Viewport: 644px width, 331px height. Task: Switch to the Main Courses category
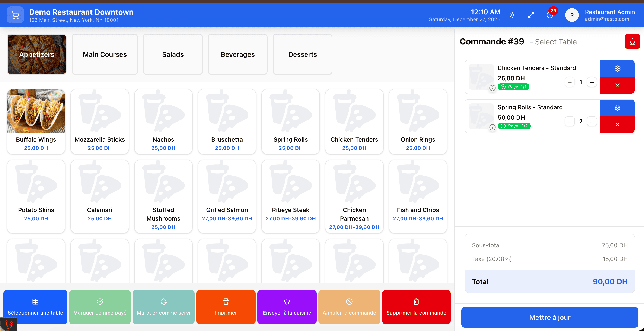pos(105,54)
